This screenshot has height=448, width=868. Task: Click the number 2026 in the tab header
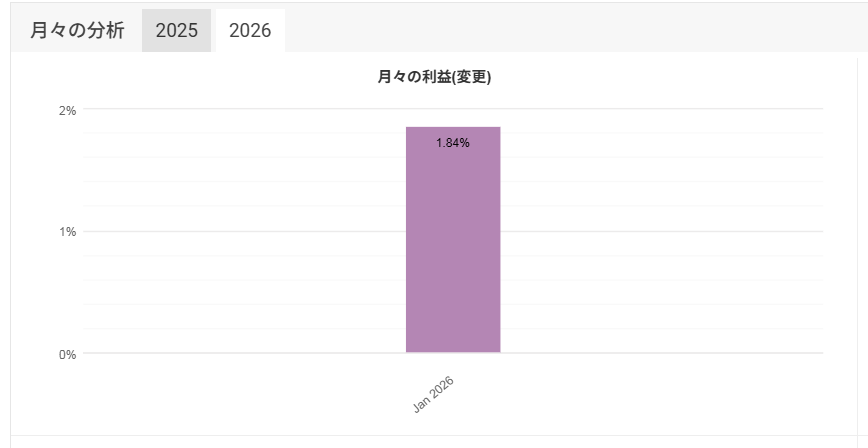coord(249,31)
